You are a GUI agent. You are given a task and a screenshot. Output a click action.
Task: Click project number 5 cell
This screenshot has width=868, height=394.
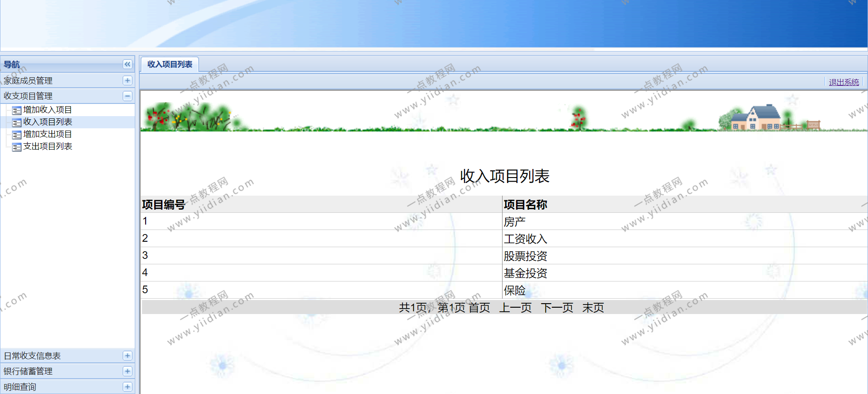coord(322,290)
